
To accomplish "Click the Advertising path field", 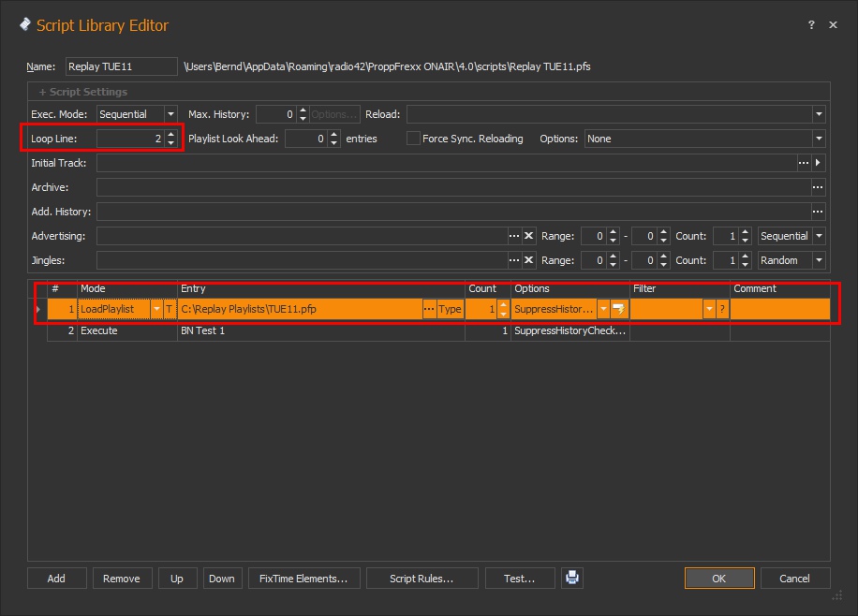I will pos(302,236).
